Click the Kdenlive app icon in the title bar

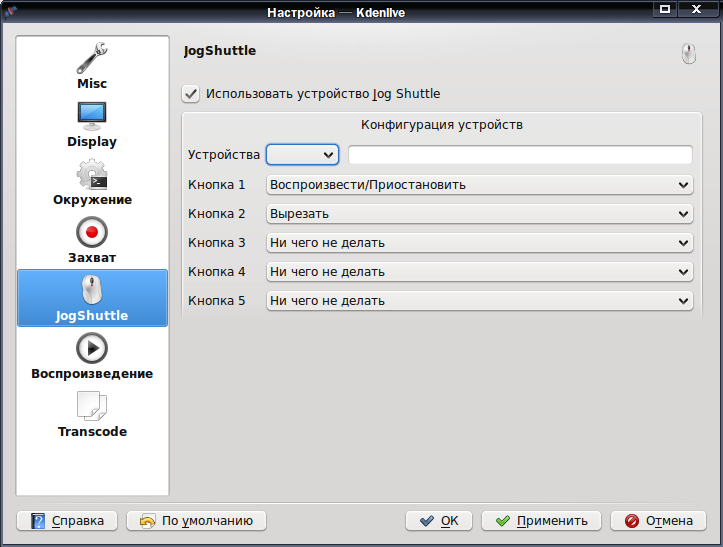[x=10, y=11]
